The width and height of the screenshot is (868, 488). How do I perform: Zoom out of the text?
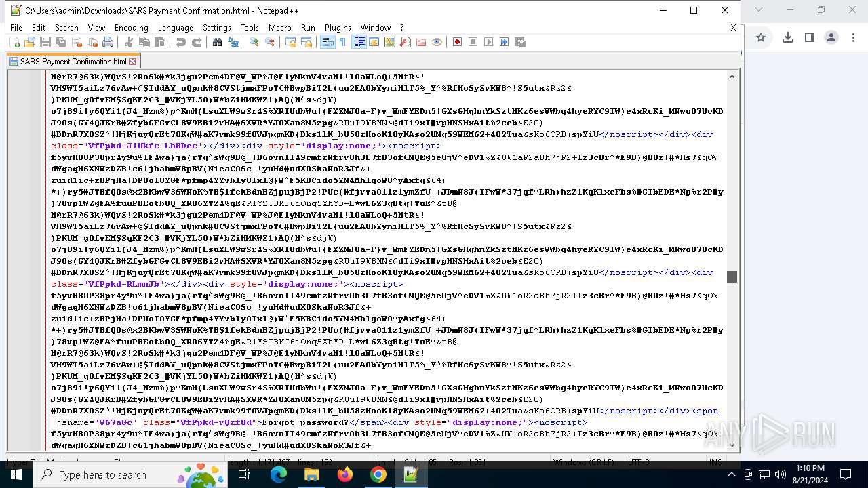270,42
